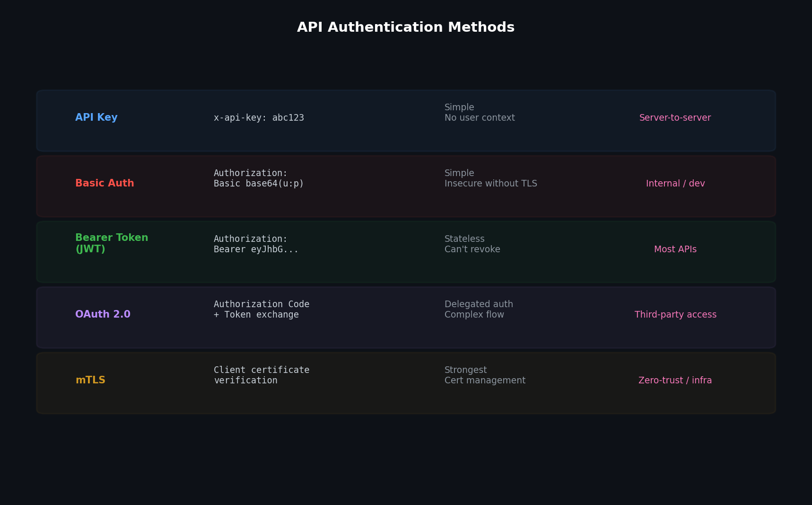Click 'verification' in the mTLS row
812x505 pixels.
tap(245, 381)
